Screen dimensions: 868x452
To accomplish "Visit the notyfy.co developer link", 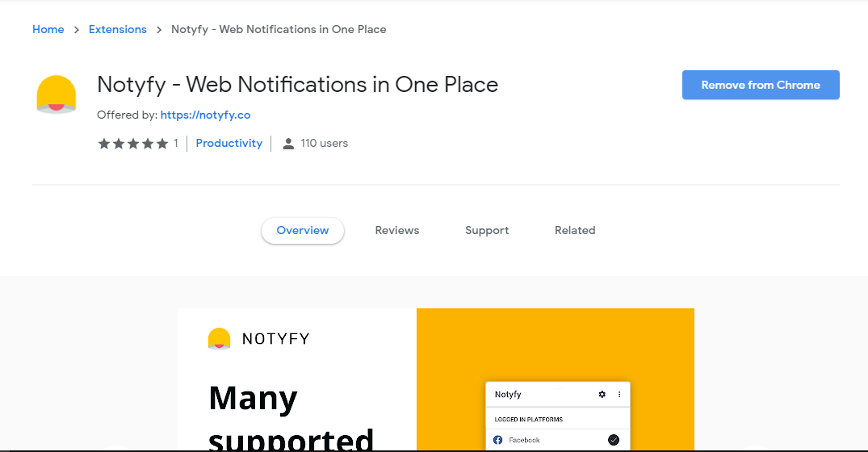I will click(x=205, y=115).
